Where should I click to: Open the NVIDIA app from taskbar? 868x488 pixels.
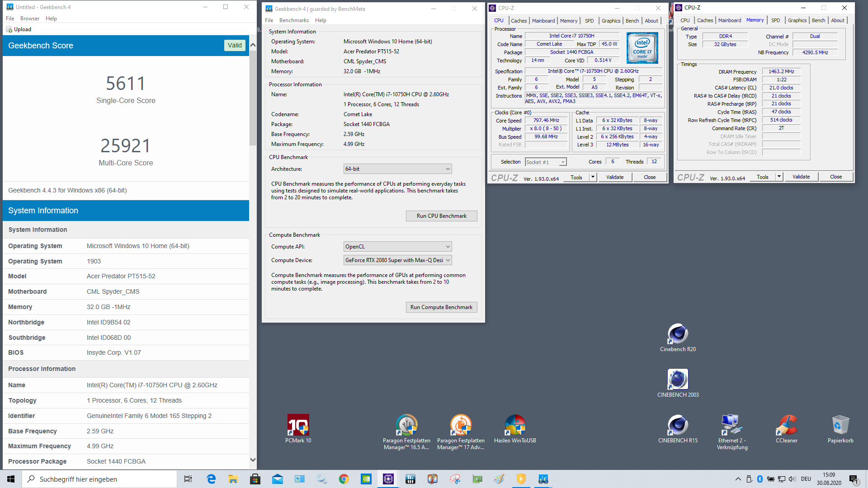[366, 479]
